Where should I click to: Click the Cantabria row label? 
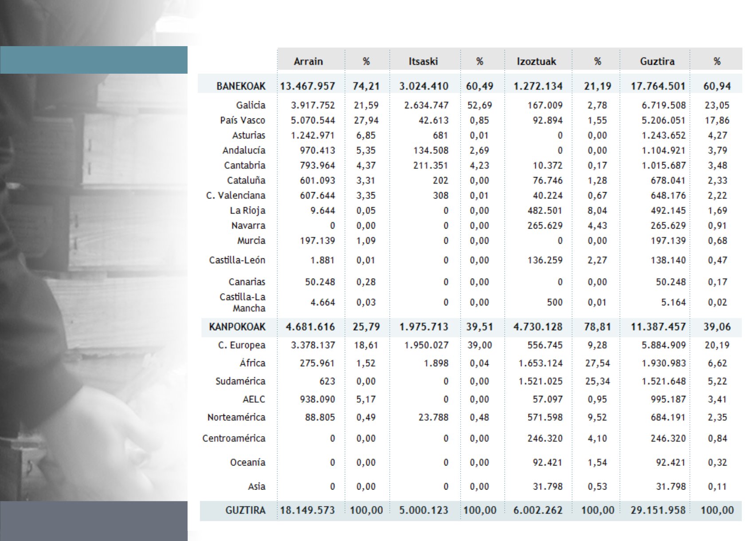click(245, 166)
